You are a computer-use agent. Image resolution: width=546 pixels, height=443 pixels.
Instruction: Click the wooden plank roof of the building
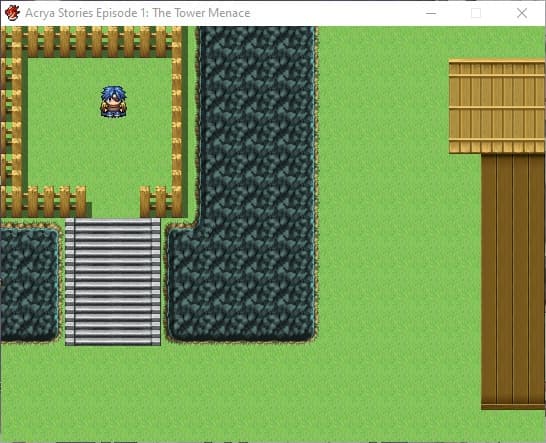click(x=497, y=107)
